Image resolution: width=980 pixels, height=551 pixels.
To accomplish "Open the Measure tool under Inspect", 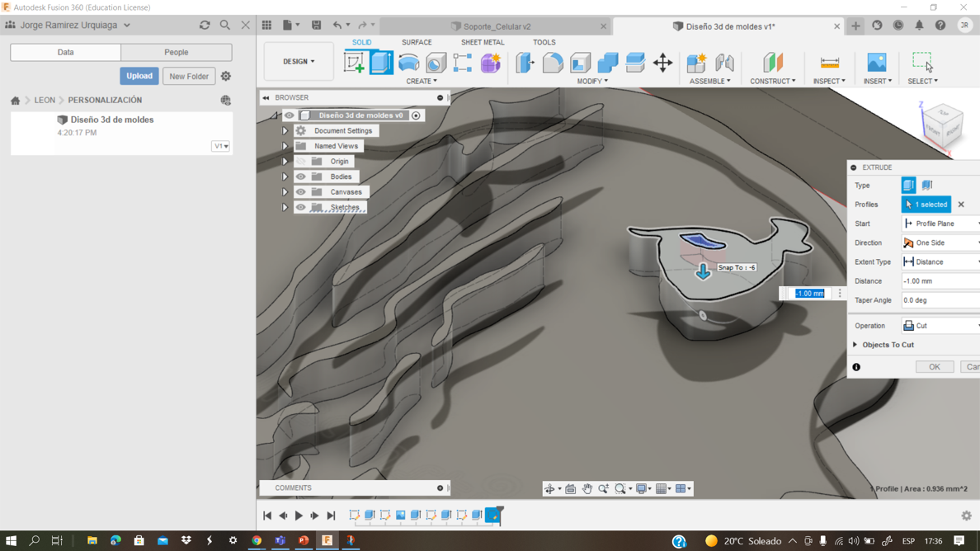I will click(829, 63).
